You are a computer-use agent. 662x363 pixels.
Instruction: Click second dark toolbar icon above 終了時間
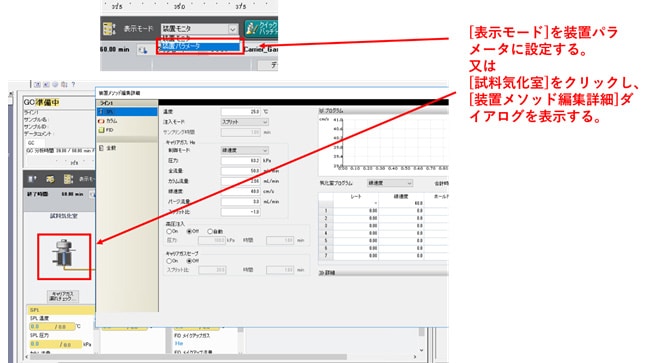pyautogui.click(x=50, y=179)
